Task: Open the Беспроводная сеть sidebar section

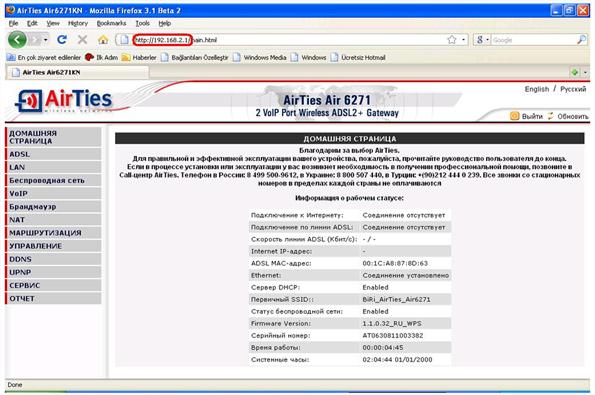Action: click(54, 180)
